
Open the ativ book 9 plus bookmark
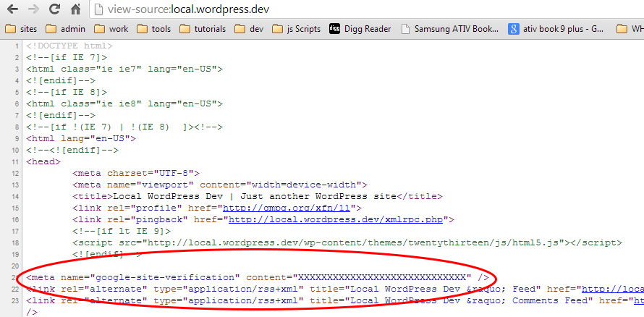pyautogui.click(x=556, y=29)
